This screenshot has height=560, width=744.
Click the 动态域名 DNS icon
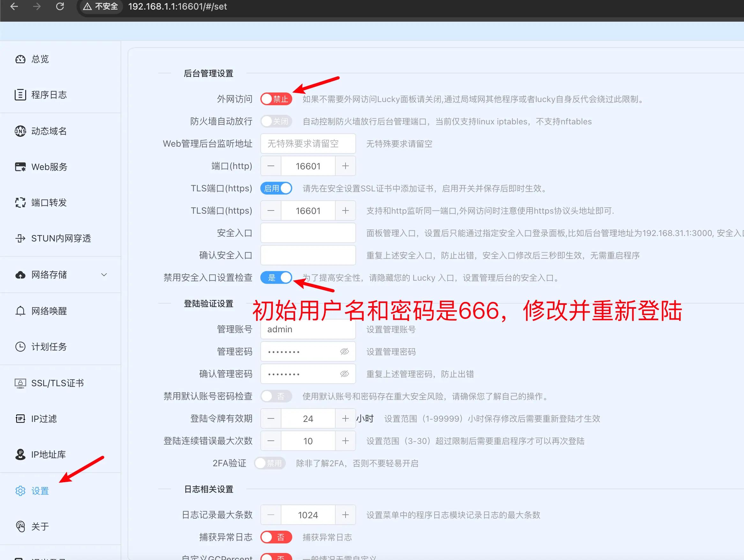click(20, 131)
